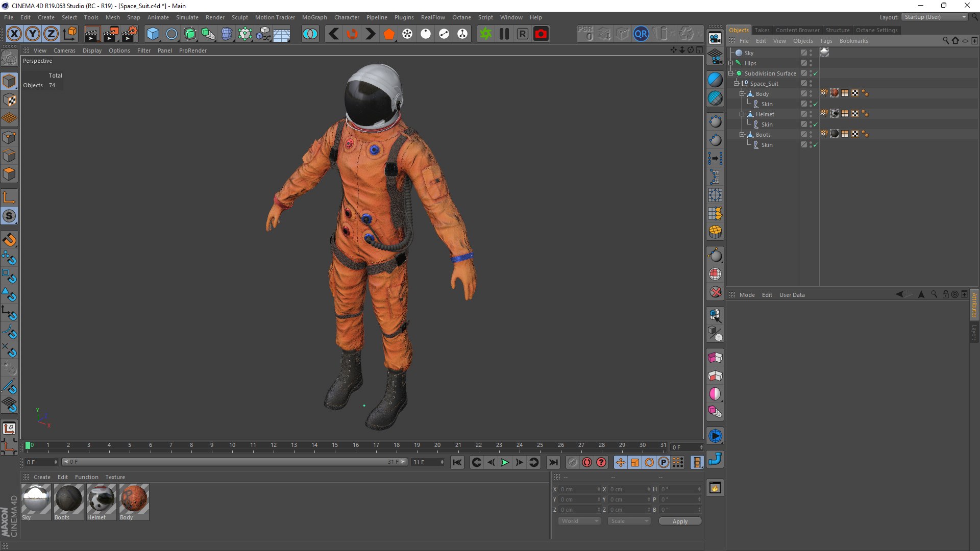Collapse the Helmet object node
This screenshot has width=980, height=551.
pyautogui.click(x=742, y=114)
